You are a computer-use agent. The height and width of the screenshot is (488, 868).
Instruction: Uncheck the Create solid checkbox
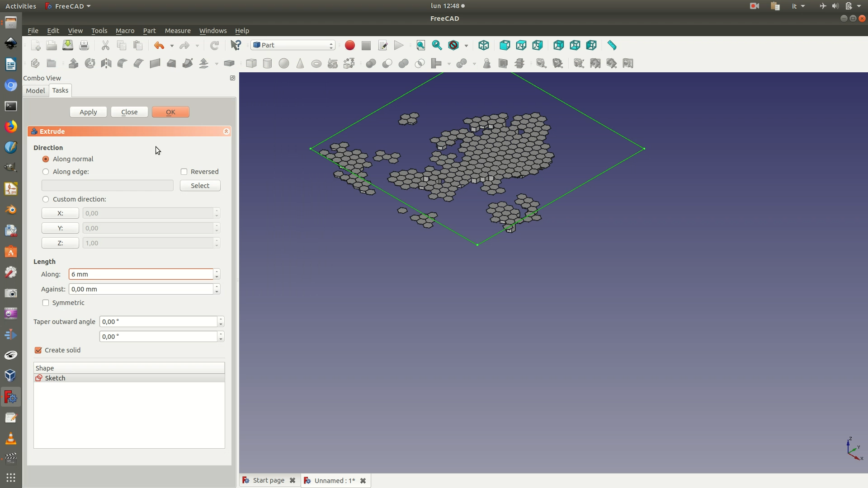(38, 350)
